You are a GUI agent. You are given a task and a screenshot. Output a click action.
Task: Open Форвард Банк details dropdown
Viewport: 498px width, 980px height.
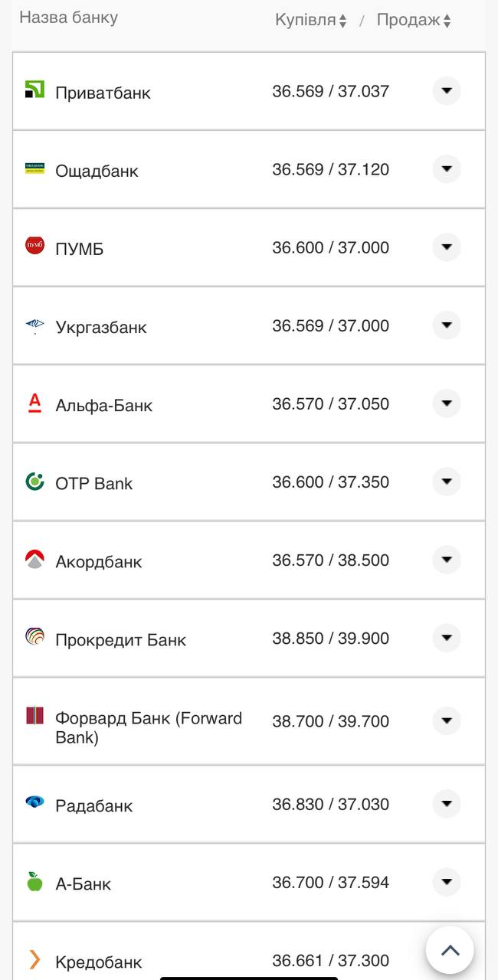(x=447, y=720)
